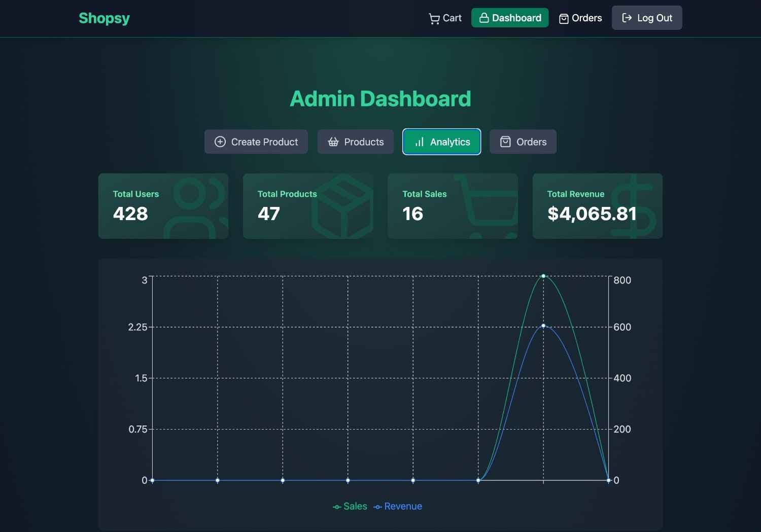
Task: Click the plus circle icon on Create Product
Action: [220, 142]
